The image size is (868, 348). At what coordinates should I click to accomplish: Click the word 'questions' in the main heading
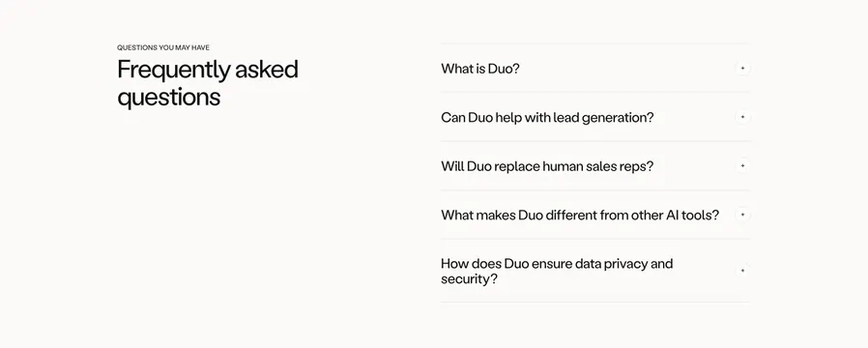pos(169,98)
